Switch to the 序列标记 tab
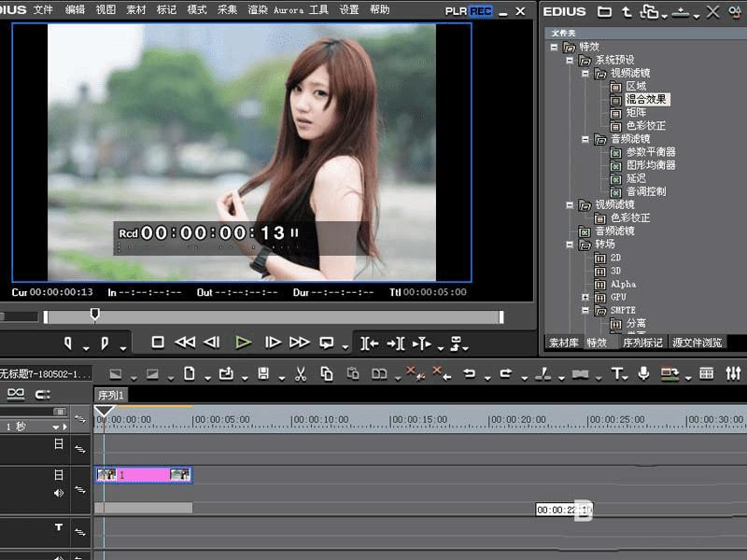This screenshot has height=560, width=747. 642,343
